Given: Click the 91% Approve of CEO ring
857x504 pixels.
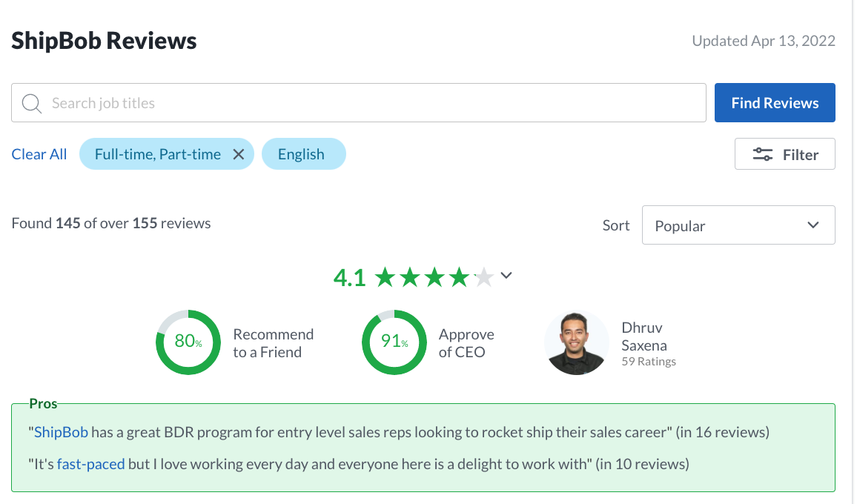Looking at the screenshot, I should point(394,342).
